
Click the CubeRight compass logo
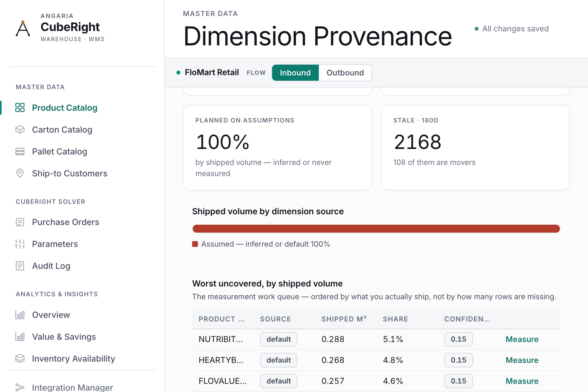coord(23,28)
